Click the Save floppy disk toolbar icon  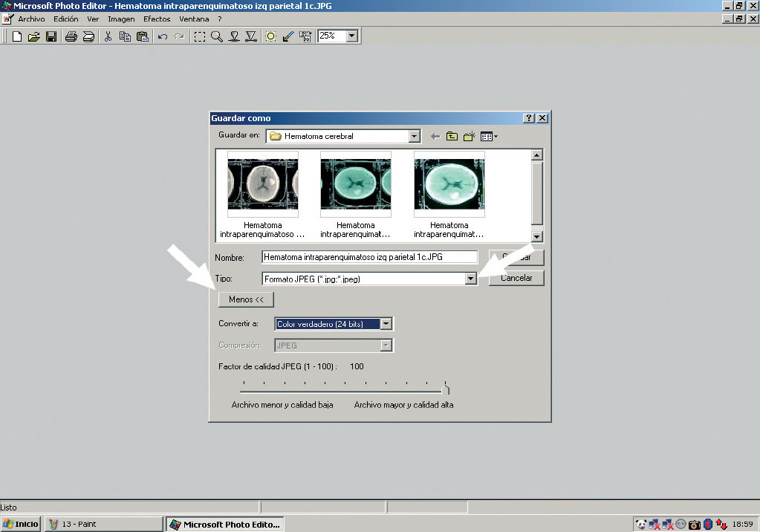pyautogui.click(x=51, y=36)
